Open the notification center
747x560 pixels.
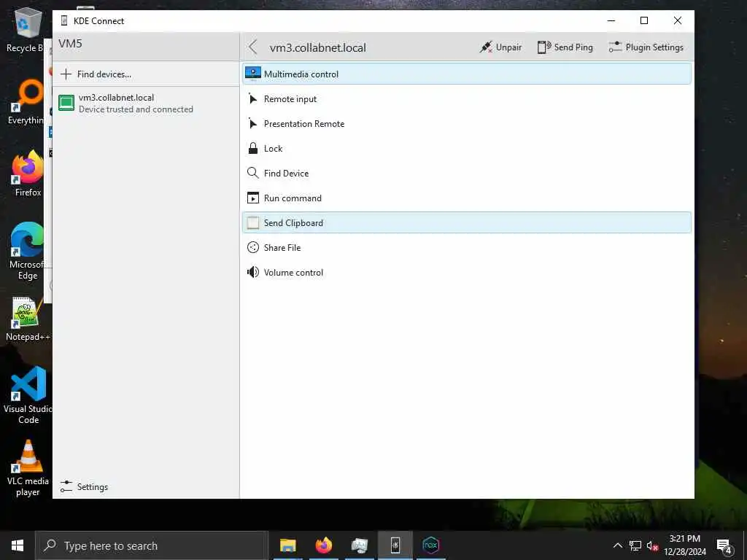[724, 546]
